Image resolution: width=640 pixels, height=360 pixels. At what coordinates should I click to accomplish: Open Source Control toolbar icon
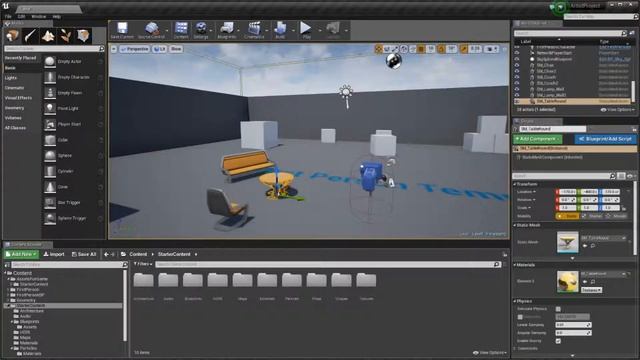coord(152,28)
